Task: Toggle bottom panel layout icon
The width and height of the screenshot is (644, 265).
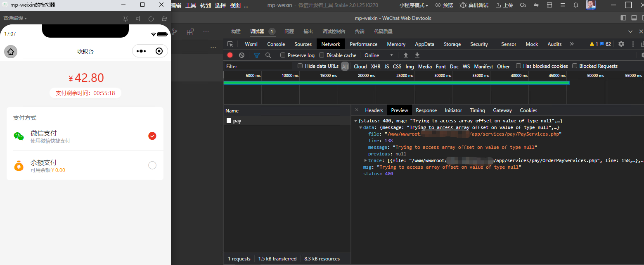Action: pyautogui.click(x=634, y=18)
